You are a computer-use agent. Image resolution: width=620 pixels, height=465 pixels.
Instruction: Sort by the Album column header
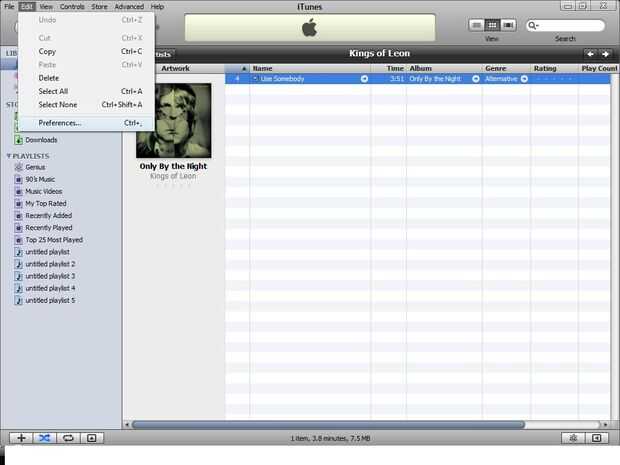tap(444, 68)
